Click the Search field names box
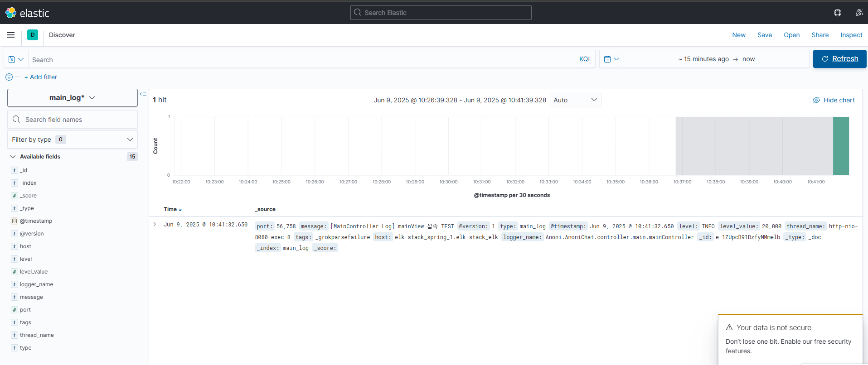This screenshot has width=868, height=365. [x=73, y=120]
